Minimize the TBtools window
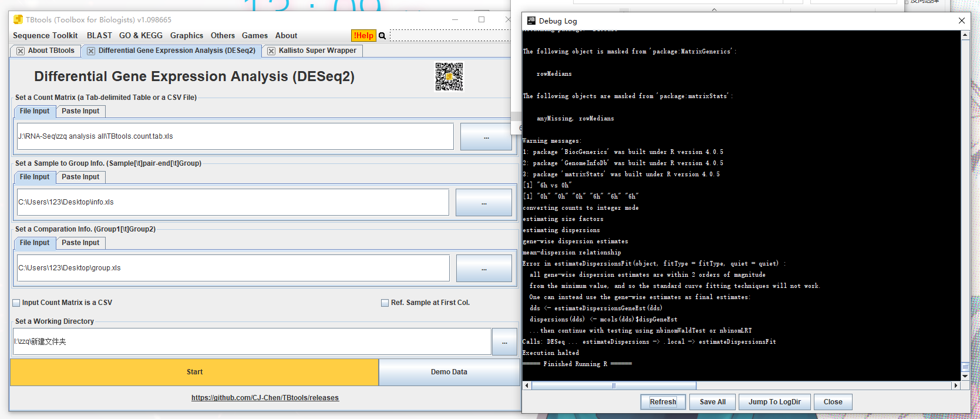The image size is (980, 419). 455,19
